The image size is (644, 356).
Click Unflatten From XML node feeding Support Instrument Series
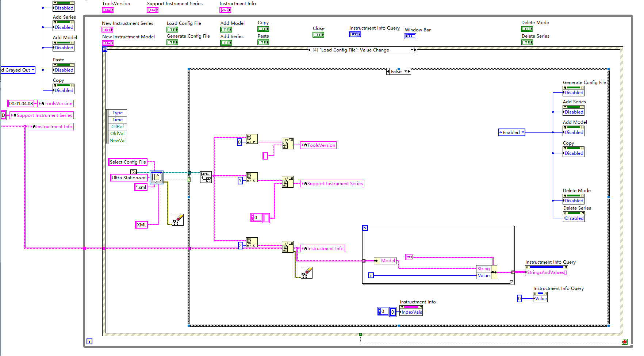pos(288,182)
